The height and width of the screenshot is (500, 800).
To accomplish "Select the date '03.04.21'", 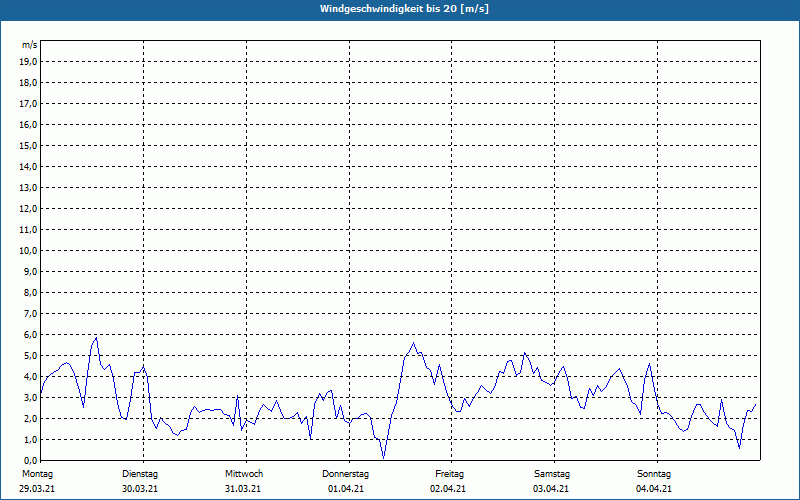I will (551, 489).
